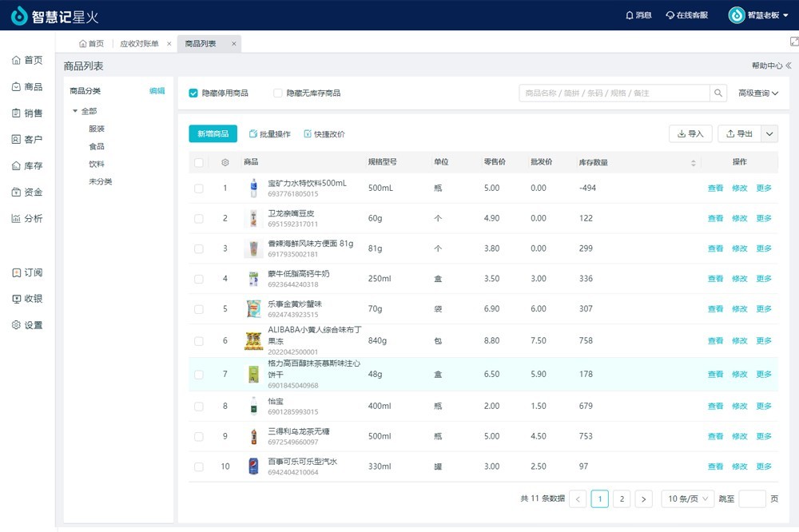Open the 消息 notification bell
This screenshot has height=532, width=799.
point(630,15)
